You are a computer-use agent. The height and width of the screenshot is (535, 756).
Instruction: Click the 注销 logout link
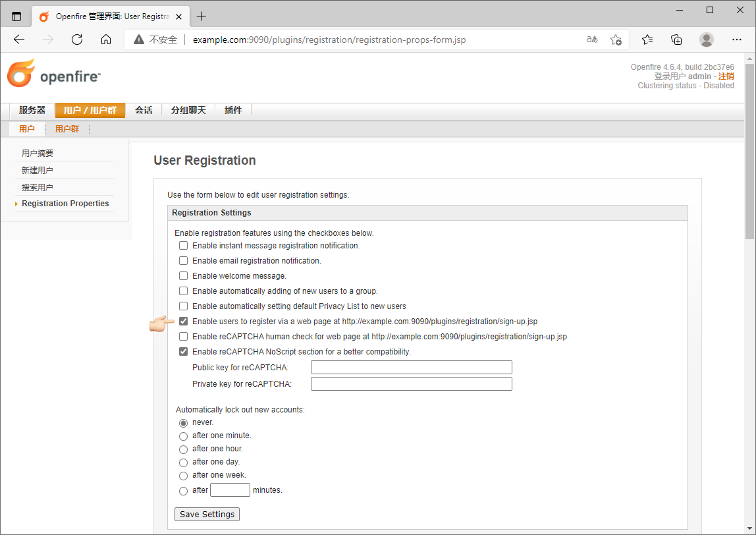[x=726, y=76]
